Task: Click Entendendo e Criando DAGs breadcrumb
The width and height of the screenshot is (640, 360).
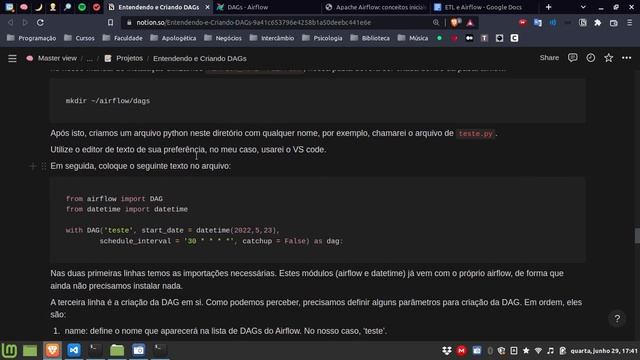Action: pos(200,58)
